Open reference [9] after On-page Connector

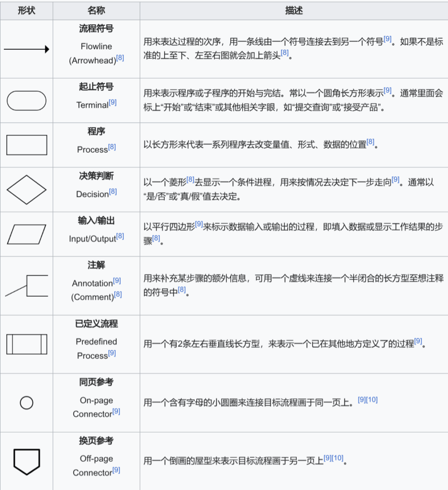(116, 411)
